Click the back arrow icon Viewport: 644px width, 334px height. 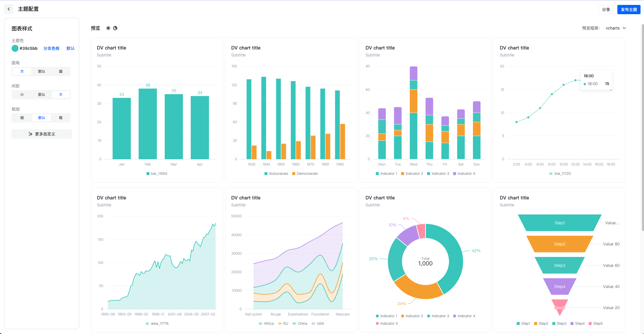(x=9, y=9)
